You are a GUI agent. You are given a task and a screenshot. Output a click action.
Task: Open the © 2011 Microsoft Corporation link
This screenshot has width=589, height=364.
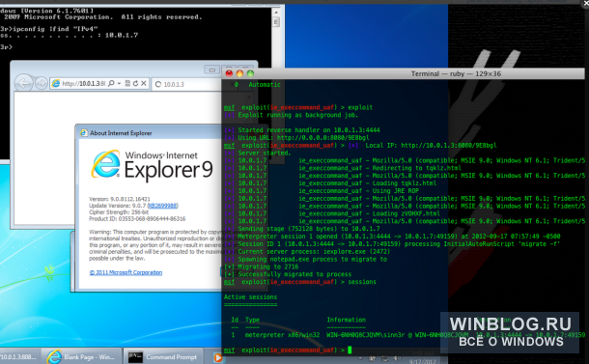coord(126,272)
